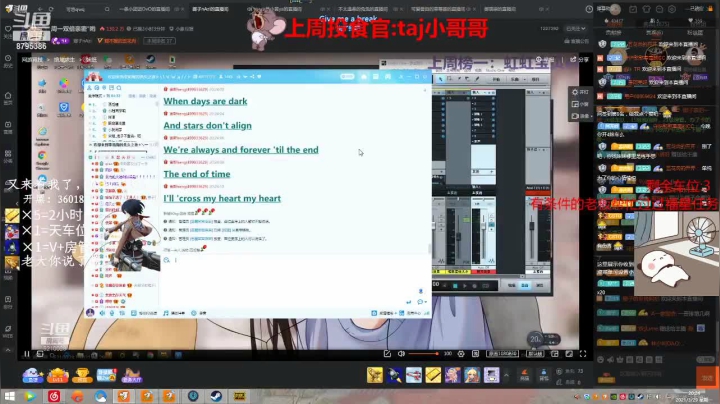
Task: Toggle theater mode icon in player bar
Action: 569,354
